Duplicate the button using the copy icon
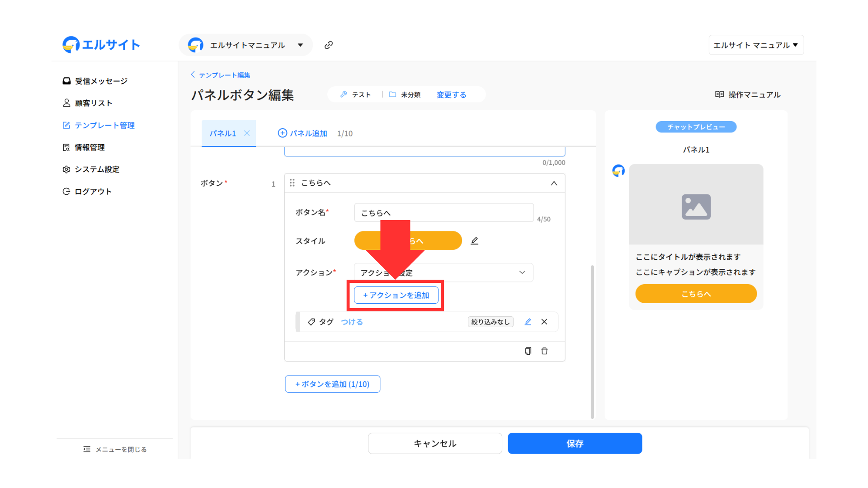Viewport: 868px width, 488px height. tap(528, 351)
